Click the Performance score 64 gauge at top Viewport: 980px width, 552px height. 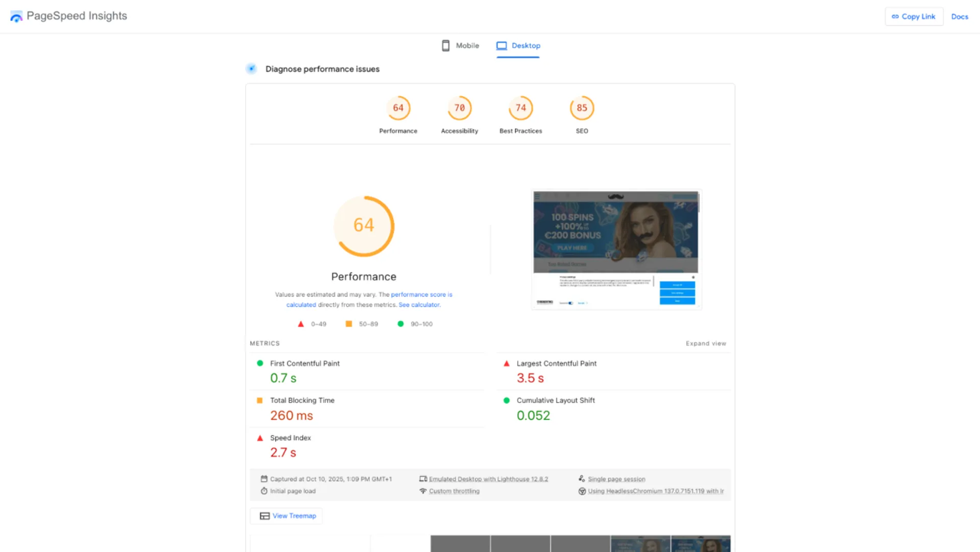click(398, 108)
